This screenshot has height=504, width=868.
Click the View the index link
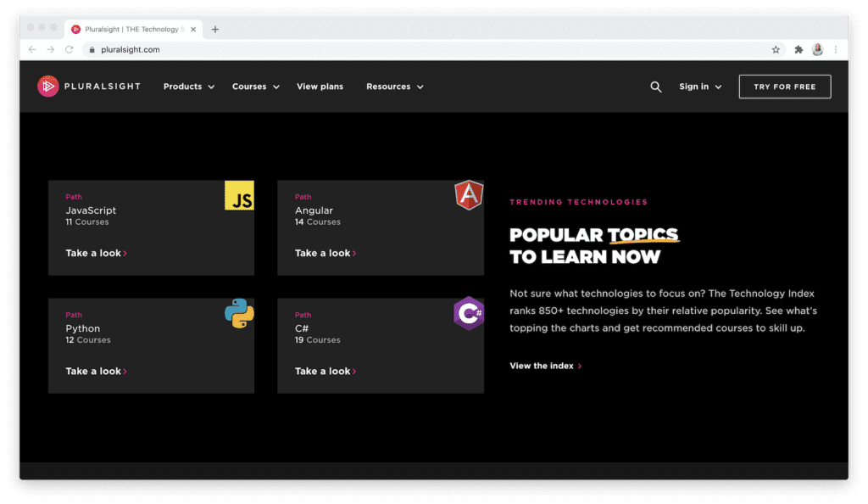point(546,366)
